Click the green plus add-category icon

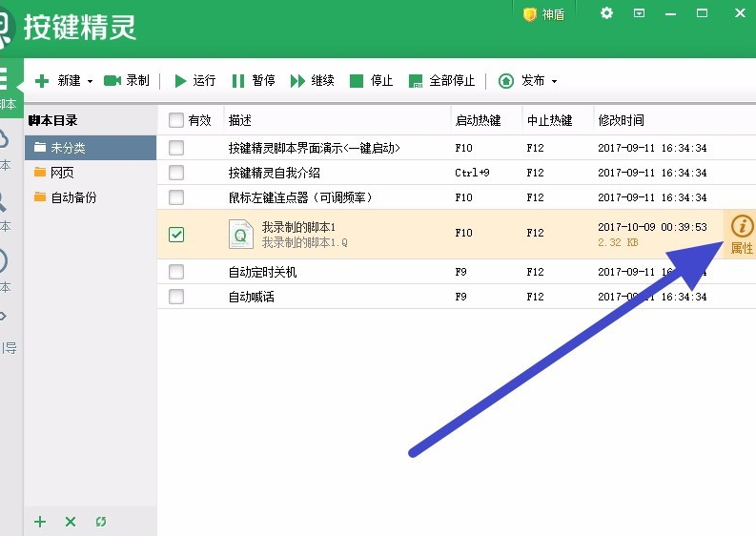[x=40, y=522]
